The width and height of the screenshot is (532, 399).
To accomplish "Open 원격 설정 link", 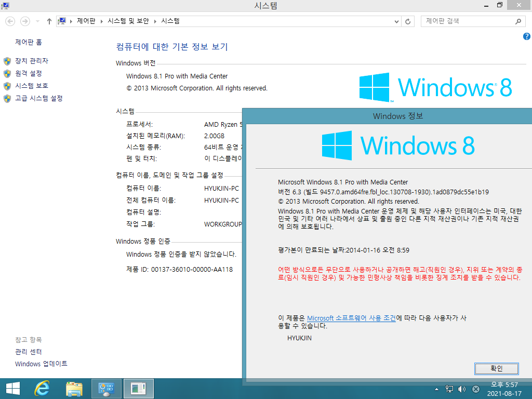I will [x=29, y=73].
